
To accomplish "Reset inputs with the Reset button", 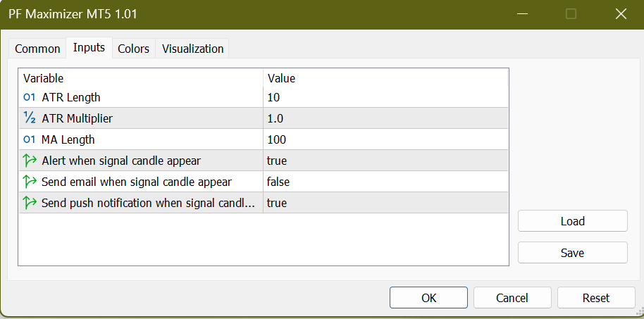I will click(596, 298).
